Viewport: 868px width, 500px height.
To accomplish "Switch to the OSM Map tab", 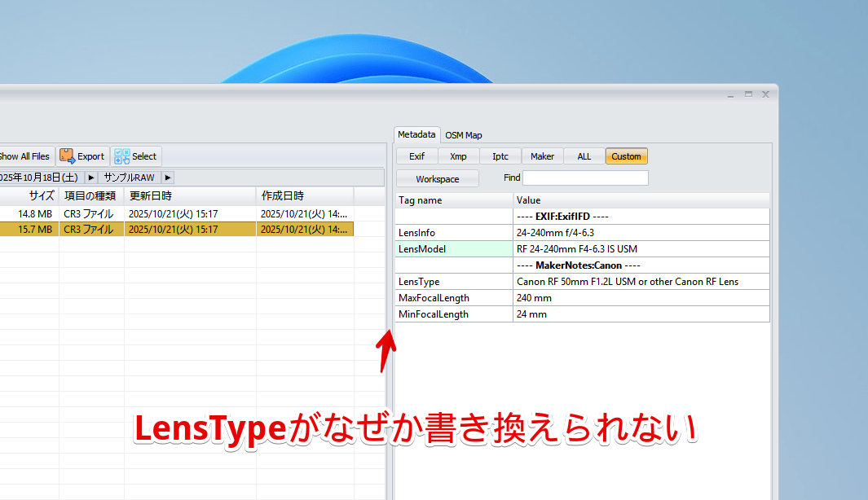I will [463, 134].
